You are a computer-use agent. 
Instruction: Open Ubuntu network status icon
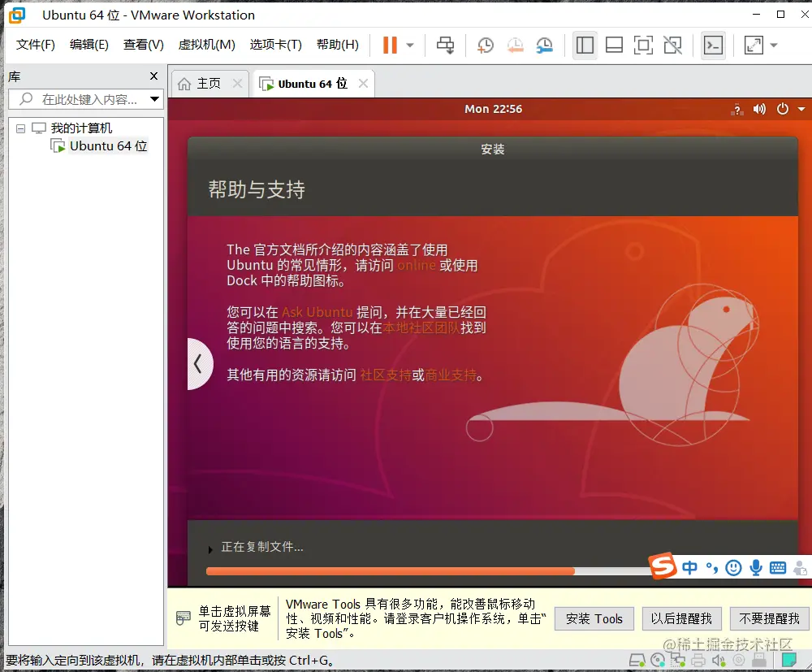tap(736, 110)
